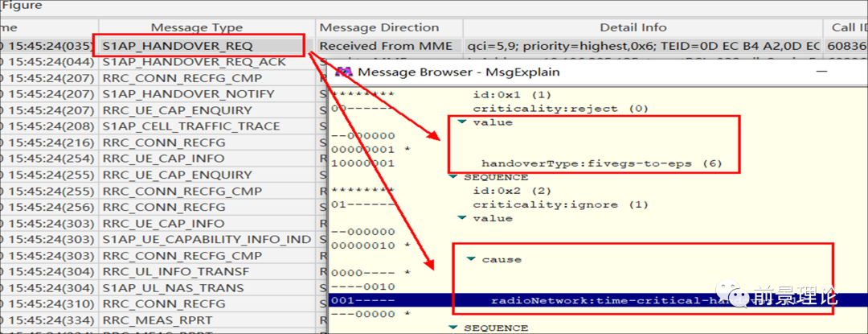Select the S1AP_UE_CAPABILITY_INFO_IND message
Image resolution: width=868 pixels, height=334 pixels.
[x=206, y=239]
